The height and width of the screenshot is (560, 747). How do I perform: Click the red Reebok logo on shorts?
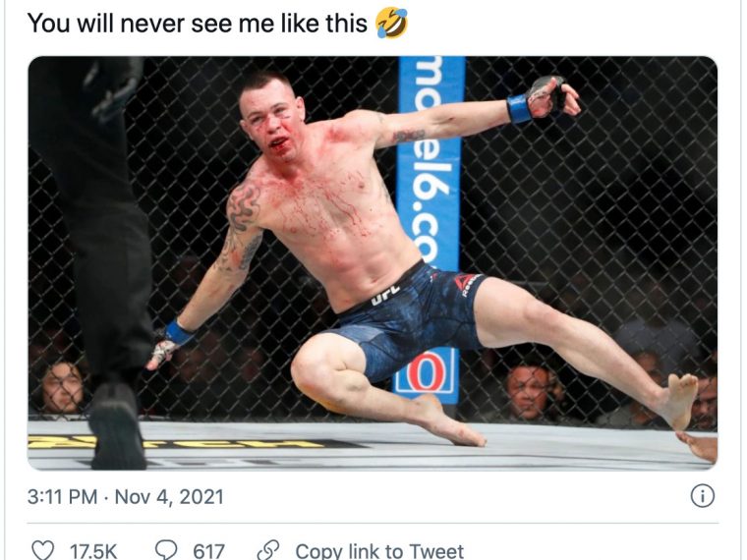pos(465,283)
